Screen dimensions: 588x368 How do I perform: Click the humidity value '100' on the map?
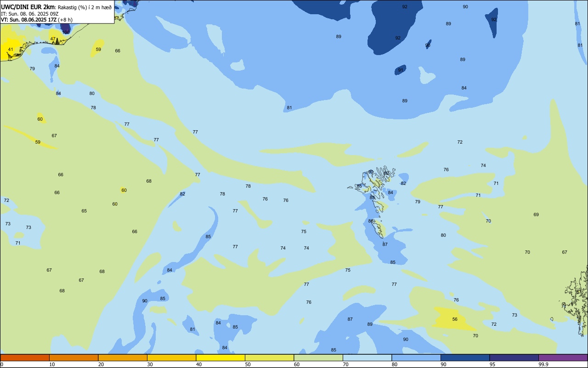66,32
